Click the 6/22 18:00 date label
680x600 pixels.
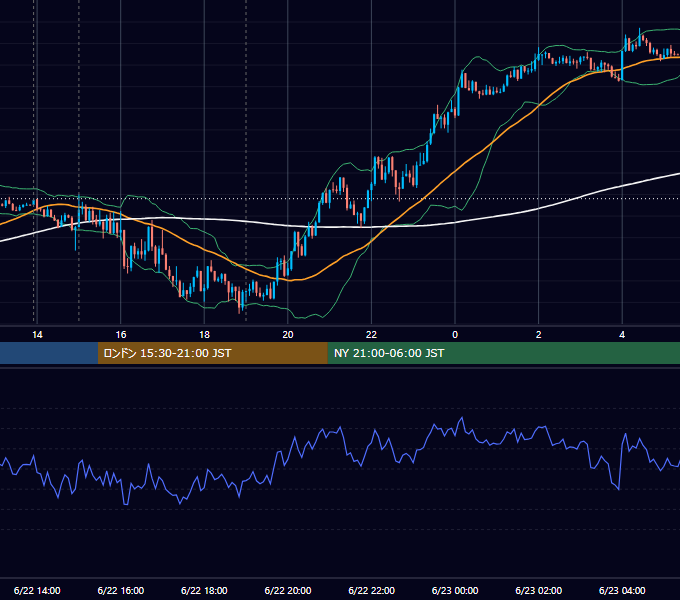204,590
